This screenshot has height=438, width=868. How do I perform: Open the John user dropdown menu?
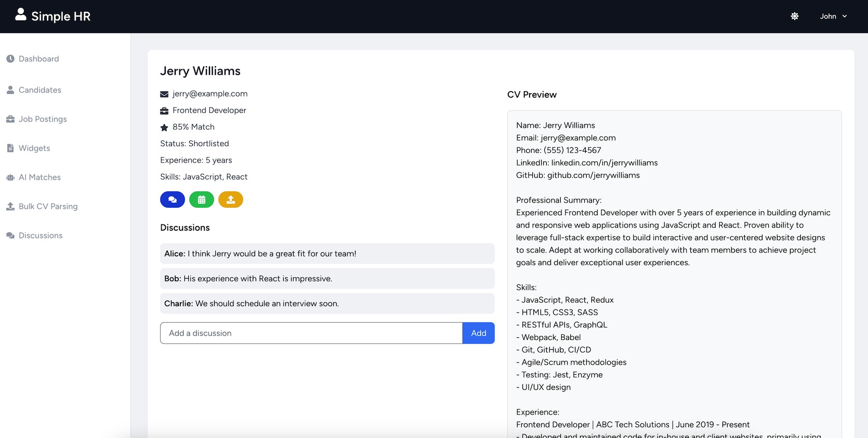[833, 16]
